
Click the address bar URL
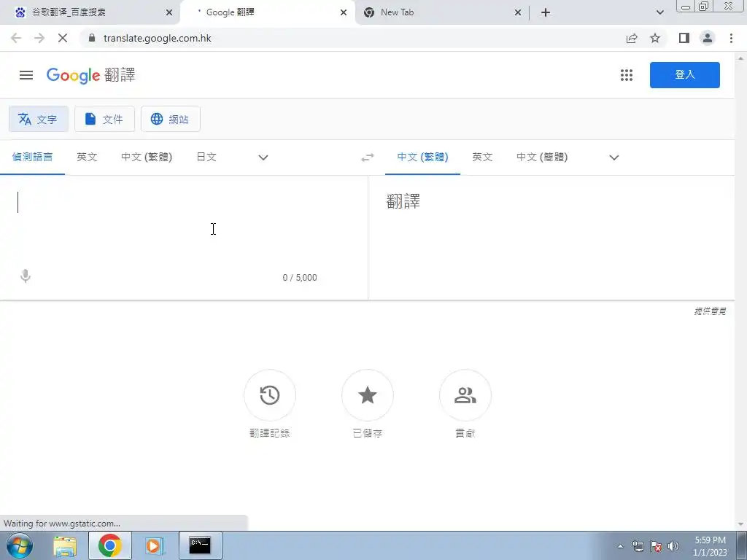[x=158, y=38]
